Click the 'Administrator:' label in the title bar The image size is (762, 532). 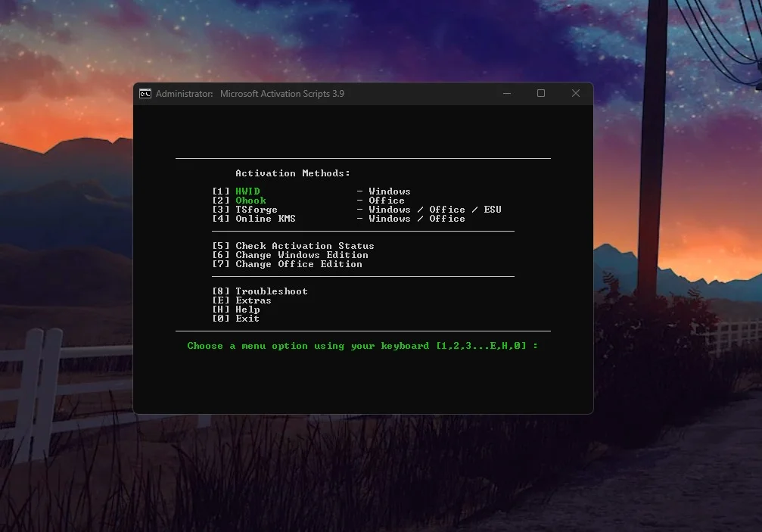click(185, 94)
